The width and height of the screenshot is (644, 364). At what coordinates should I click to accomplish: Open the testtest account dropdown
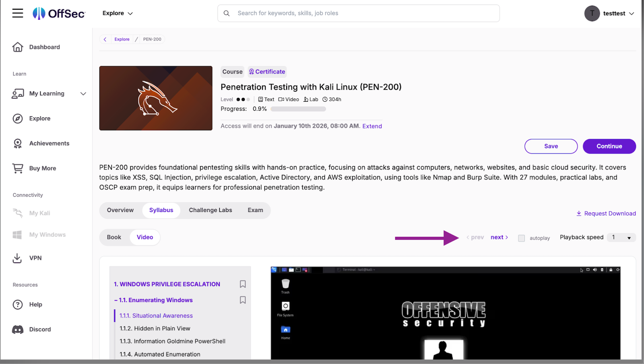632,13
